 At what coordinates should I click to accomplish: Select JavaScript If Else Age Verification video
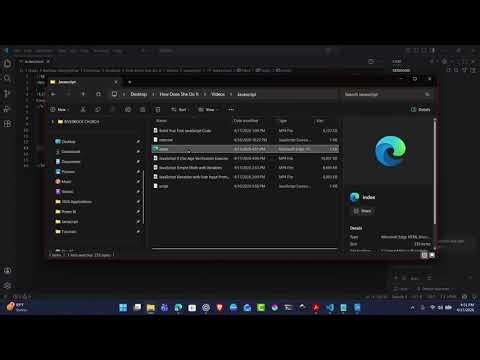245,158
